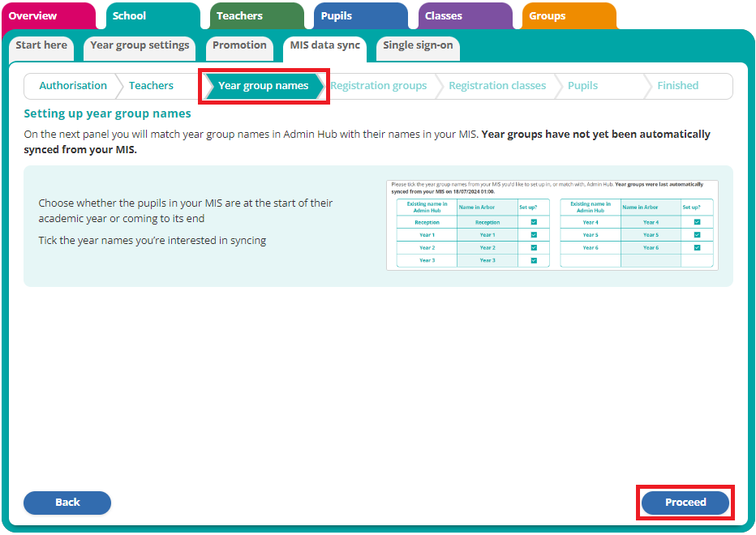The width and height of the screenshot is (756, 535).
Task: Select the School main tab
Action: (x=130, y=16)
